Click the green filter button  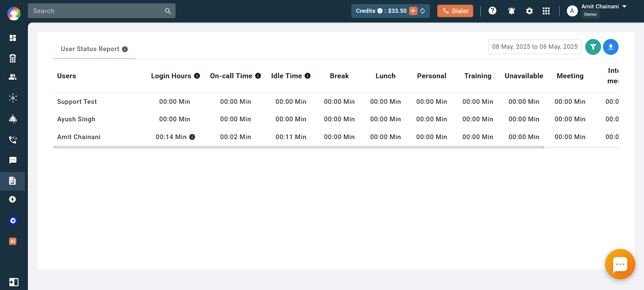593,47
